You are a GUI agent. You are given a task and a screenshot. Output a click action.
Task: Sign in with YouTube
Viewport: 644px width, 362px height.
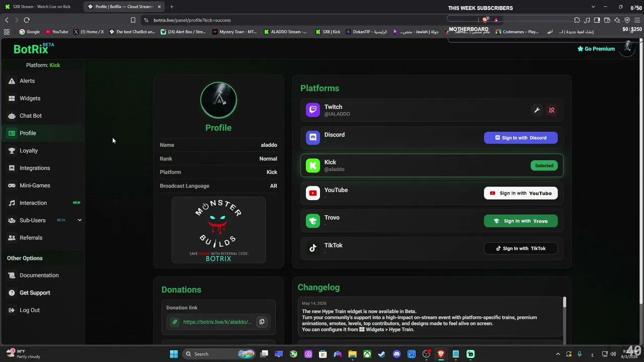(521, 193)
